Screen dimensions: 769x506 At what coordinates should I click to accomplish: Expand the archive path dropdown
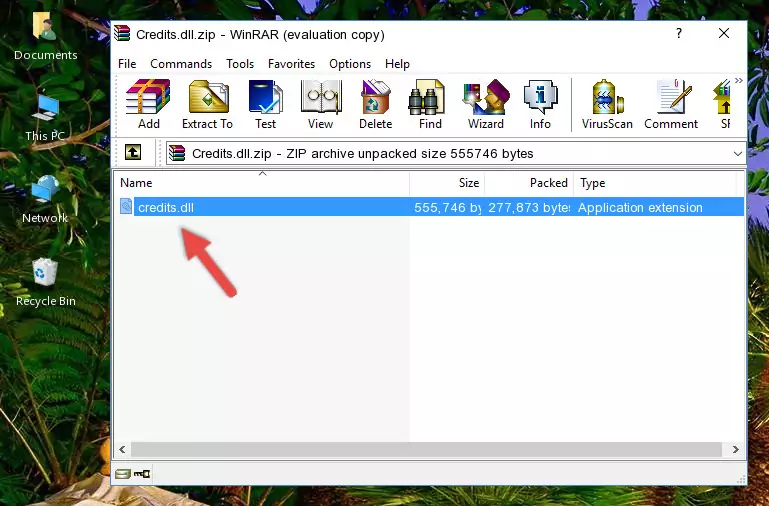tap(738, 153)
